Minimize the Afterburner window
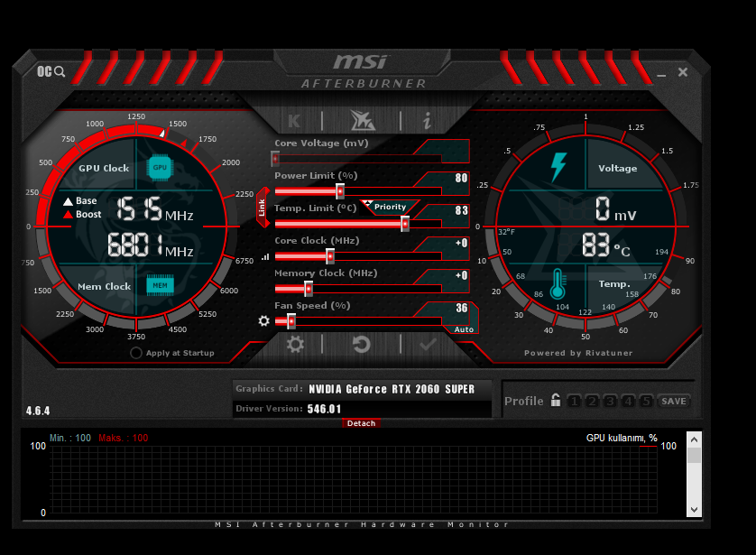Screen dimensions: 756x555 point(661,75)
